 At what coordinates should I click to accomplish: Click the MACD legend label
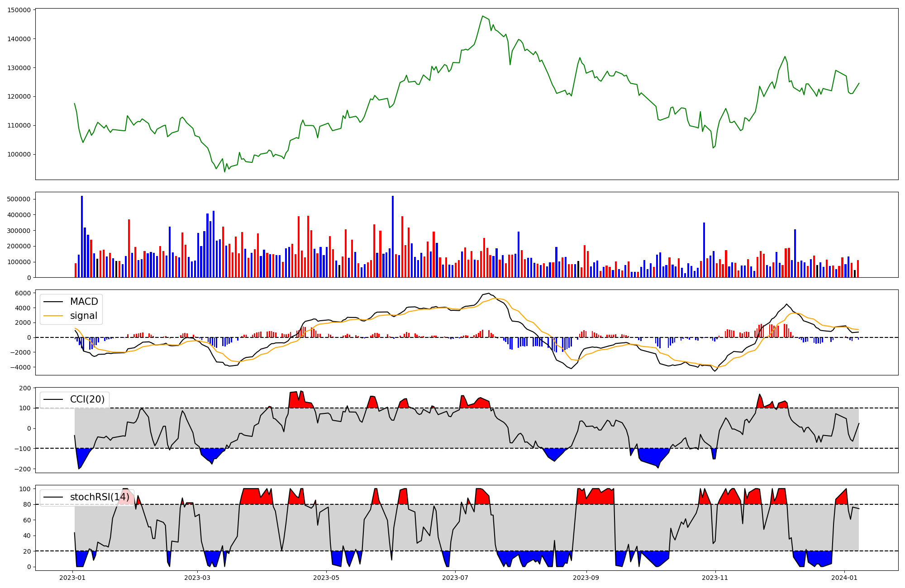click(84, 302)
